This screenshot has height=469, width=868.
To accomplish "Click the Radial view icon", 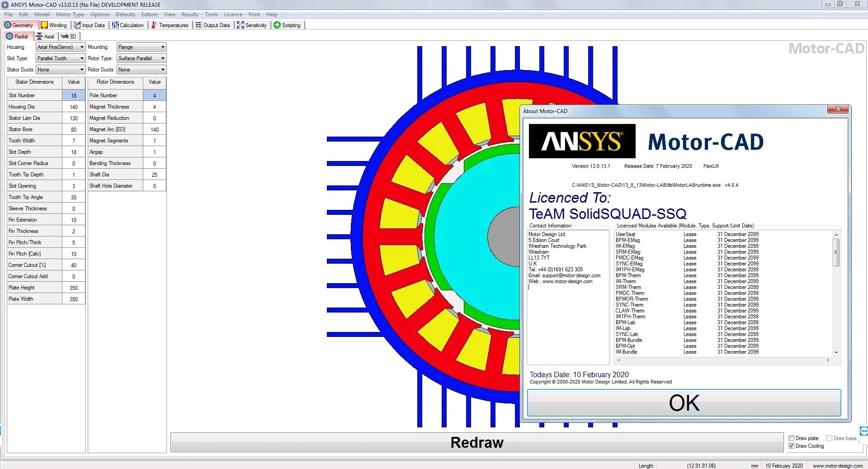I will coord(9,36).
